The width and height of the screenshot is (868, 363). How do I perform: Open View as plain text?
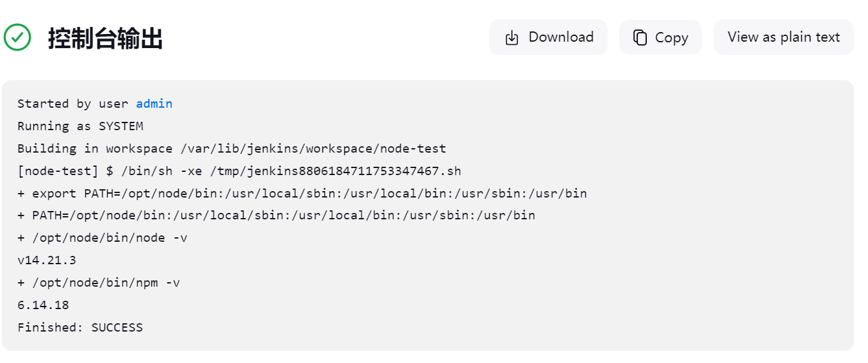[x=783, y=37]
